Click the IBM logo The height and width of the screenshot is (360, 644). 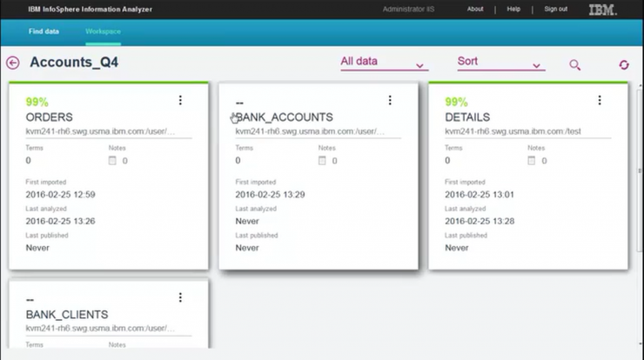pos(602,10)
